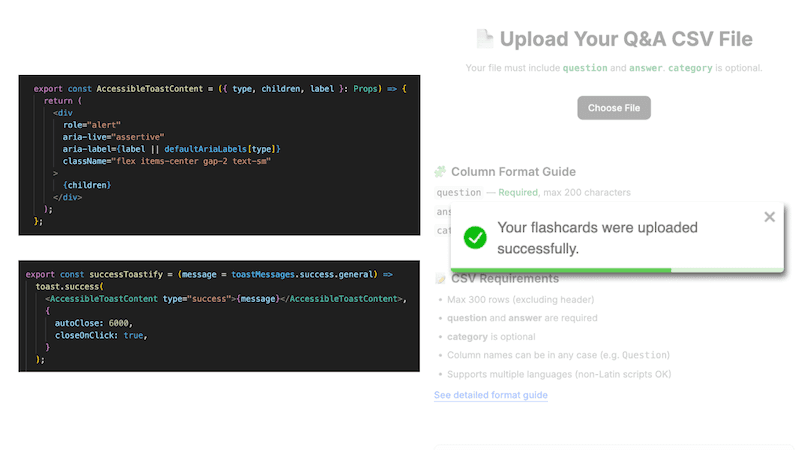Click the 'CSV Requirements' heading
800x450 pixels.
click(x=505, y=279)
